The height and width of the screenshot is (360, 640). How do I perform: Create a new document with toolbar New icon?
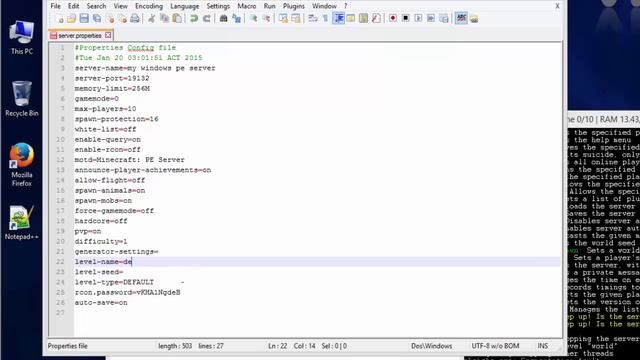(59, 18)
